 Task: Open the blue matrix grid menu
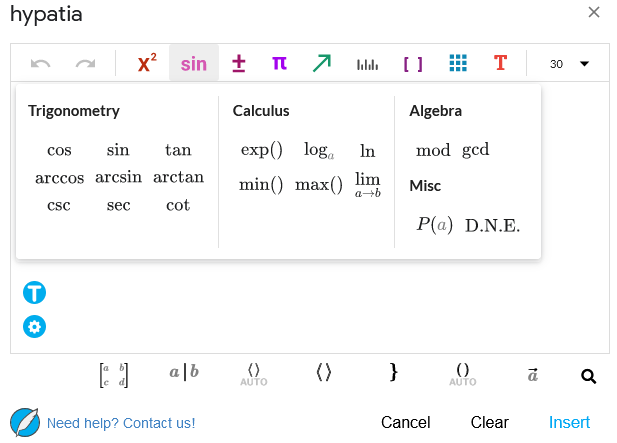(x=458, y=63)
